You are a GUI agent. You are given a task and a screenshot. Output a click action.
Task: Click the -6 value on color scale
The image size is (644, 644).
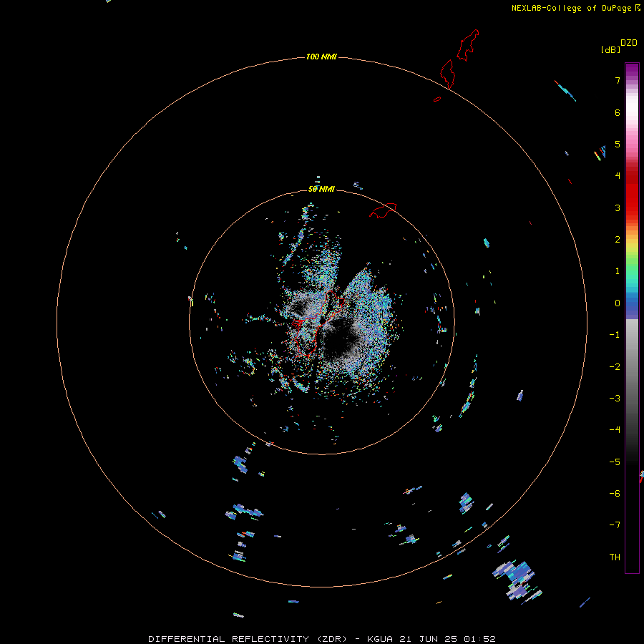pos(615,494)
